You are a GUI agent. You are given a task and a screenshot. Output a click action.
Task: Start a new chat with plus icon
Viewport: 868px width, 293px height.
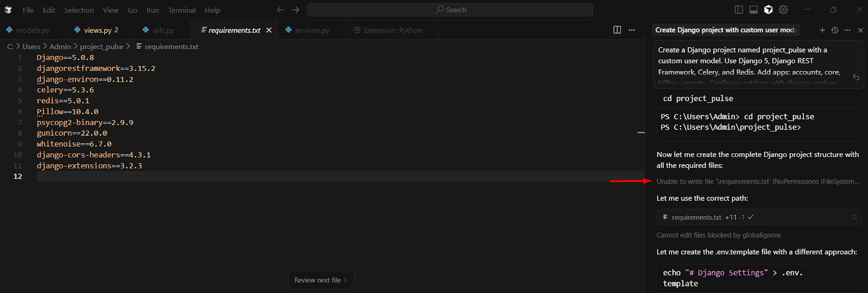coord(822,30)
